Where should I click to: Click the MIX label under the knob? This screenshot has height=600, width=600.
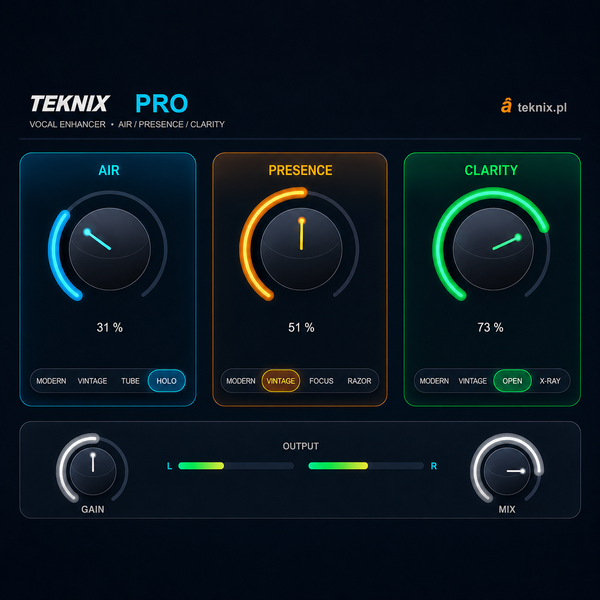click(x=507, y=509)
